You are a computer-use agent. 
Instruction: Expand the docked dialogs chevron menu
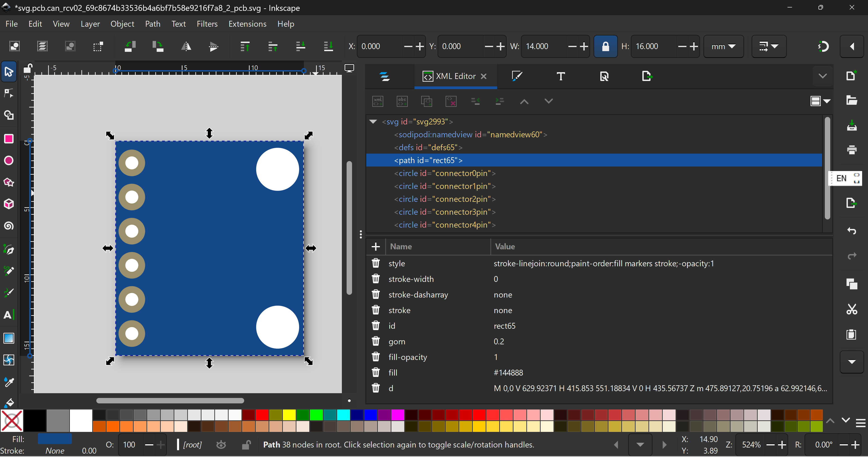point(823,76)
